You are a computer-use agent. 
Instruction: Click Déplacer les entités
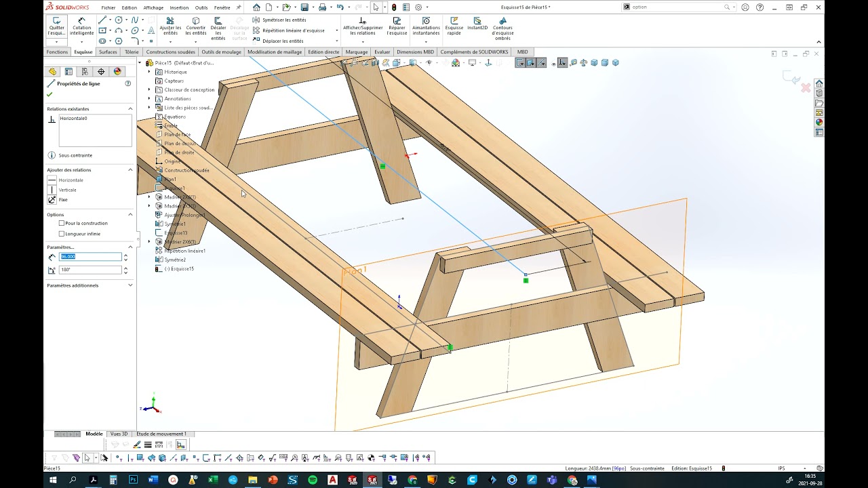(278, 41)
